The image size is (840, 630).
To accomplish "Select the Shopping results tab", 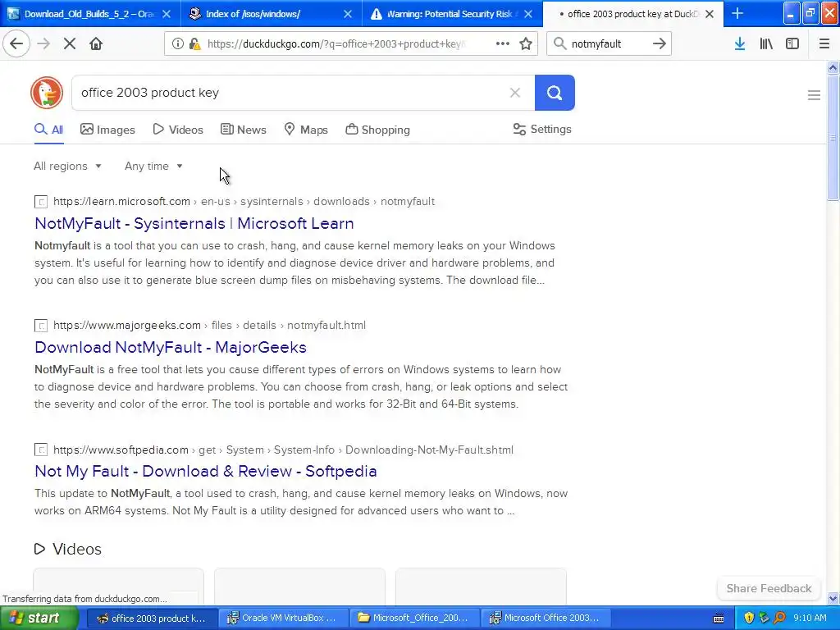I will [x=377, y=130].
